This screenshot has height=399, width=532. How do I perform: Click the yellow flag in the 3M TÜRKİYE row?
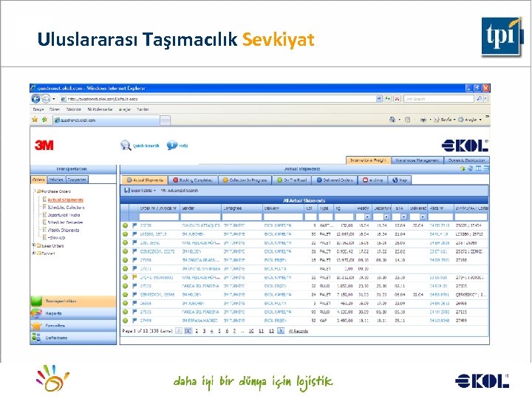click(x=134, y=277)
